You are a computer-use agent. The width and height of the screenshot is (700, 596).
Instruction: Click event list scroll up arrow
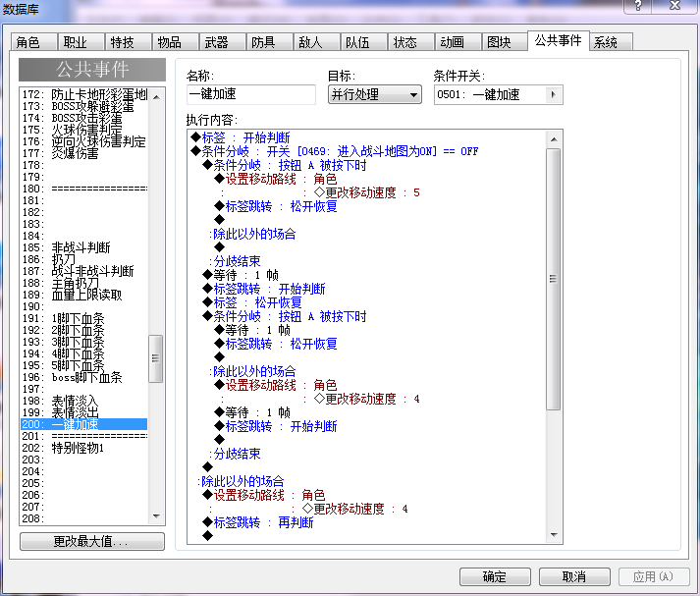click(x=156, y=97)
